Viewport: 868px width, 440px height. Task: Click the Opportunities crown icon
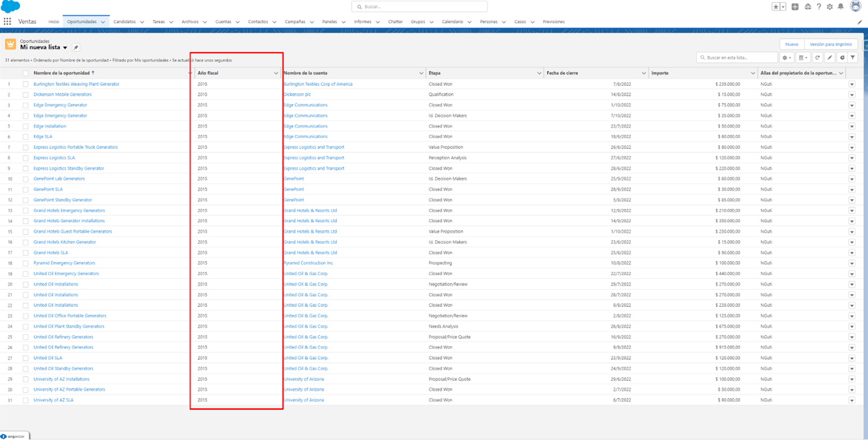[x=11, y=44]
